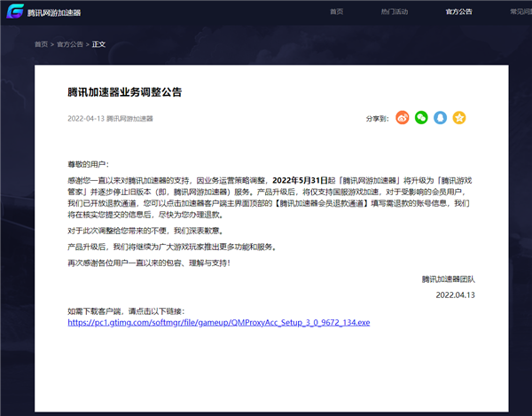Click the 如需下载客户端 instruction line

click(x=126, y=311)
